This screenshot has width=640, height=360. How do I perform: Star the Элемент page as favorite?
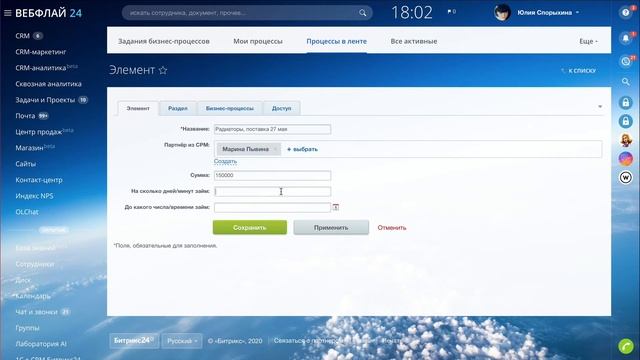(x=163, y=70)
